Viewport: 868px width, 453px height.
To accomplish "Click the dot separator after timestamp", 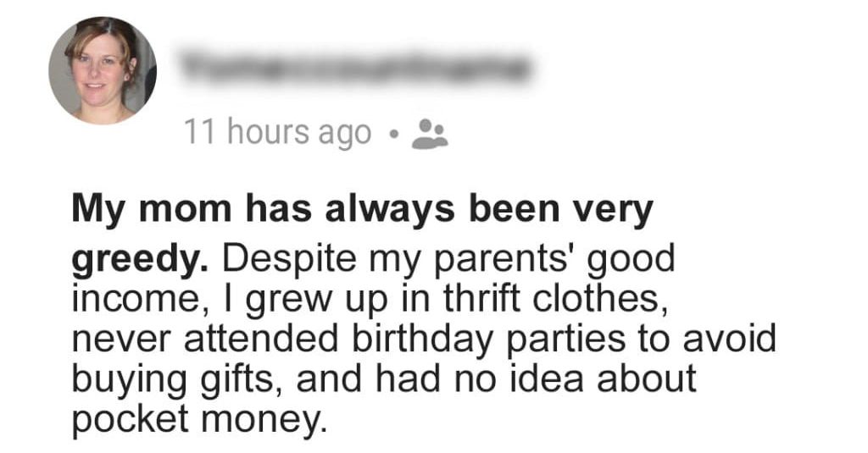I will [393, 133].
